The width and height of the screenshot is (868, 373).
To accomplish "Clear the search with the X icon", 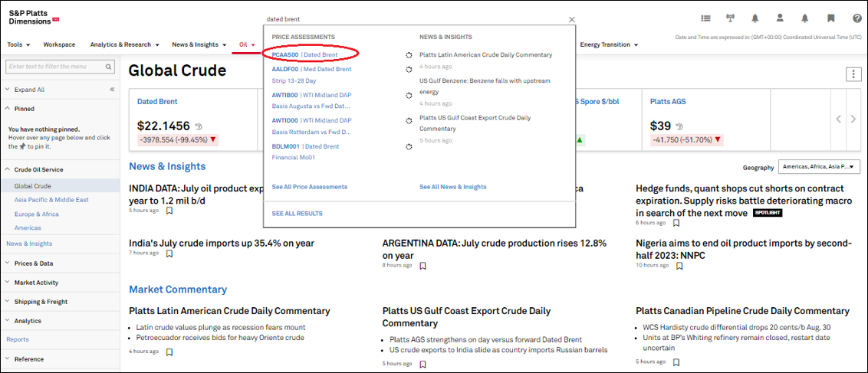I will (x=572, y=19).
